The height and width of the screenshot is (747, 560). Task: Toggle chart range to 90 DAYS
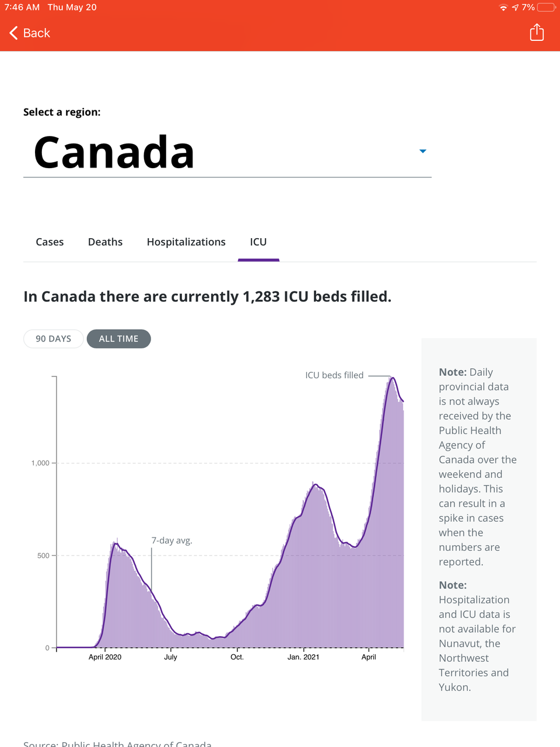[x=53, y=338]
